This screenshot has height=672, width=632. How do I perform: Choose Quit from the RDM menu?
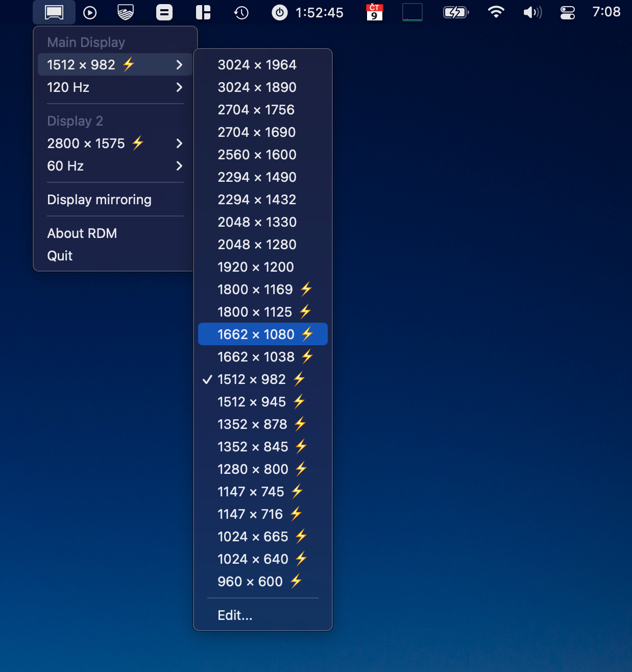click(x=115, y=256)
